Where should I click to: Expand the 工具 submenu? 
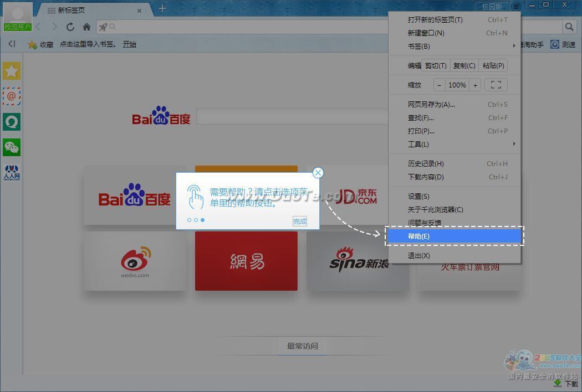(455, 145)
